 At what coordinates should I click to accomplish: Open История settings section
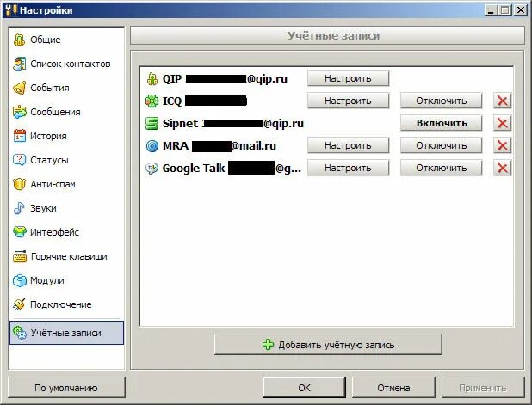pyautogui.click(x=67, y=136)
